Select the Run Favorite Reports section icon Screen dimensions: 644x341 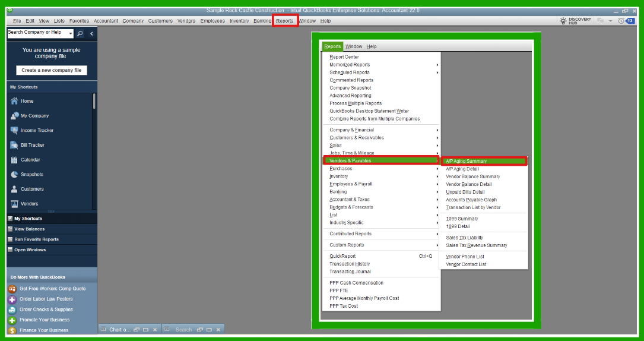(10, 239)
